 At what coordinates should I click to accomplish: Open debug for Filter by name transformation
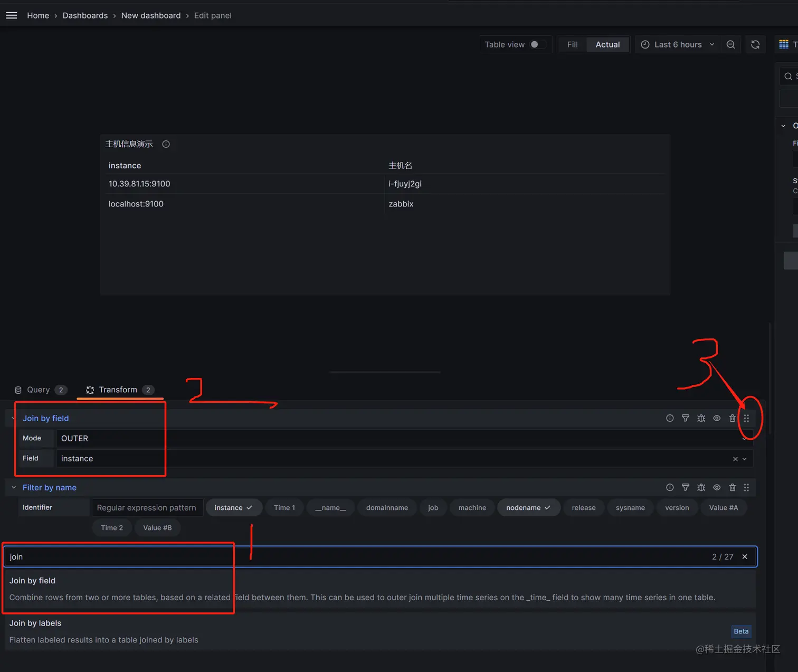(x=701, y=487)
